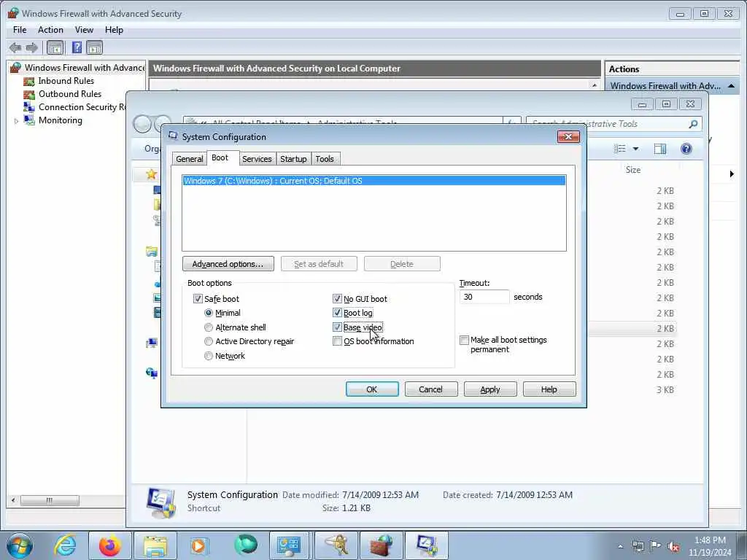The image size is (747, 560).
Task: Toggle the Boot log checkbox
Action: click(x=337, y=313)
